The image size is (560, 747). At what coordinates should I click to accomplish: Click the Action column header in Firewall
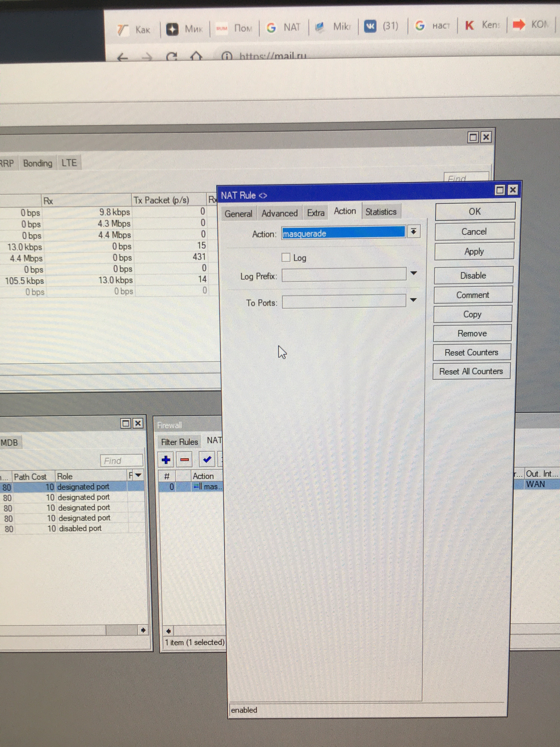tap(207, 476)
